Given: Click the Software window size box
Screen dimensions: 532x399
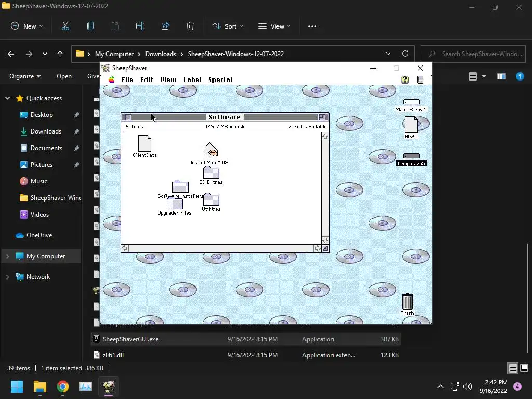Looking at the screenshot, I should point(325,248).
